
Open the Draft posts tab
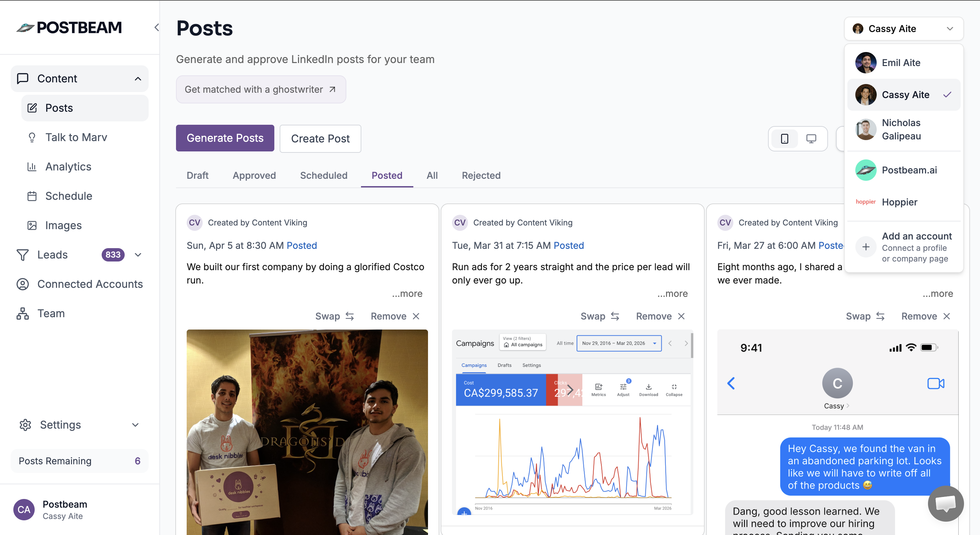197,175
